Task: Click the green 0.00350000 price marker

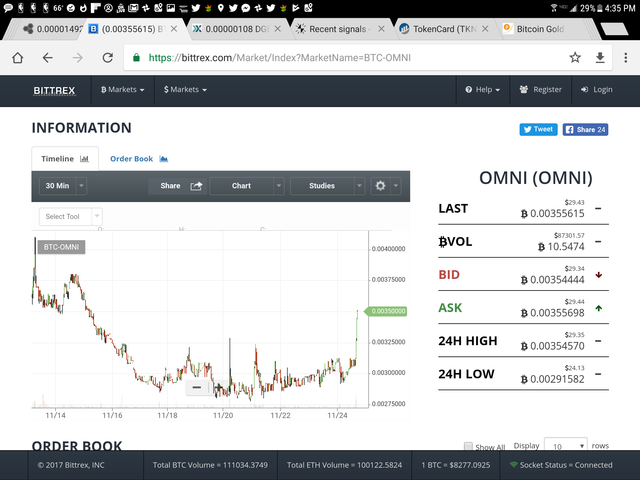Action: tap(387, 311)
